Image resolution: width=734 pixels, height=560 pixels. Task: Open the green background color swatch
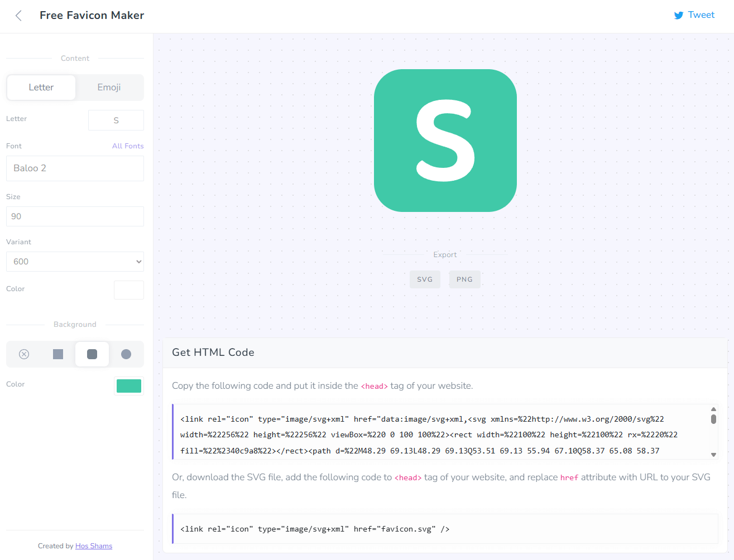click(129, 386)
